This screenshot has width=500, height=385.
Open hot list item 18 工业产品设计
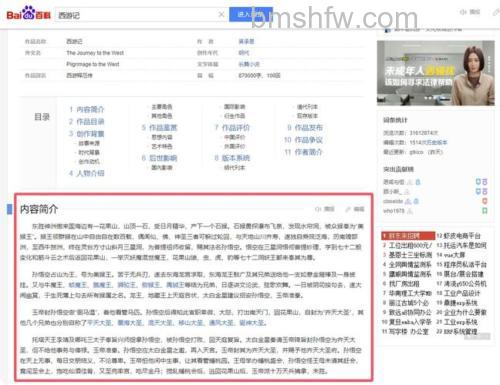[458, 293]
